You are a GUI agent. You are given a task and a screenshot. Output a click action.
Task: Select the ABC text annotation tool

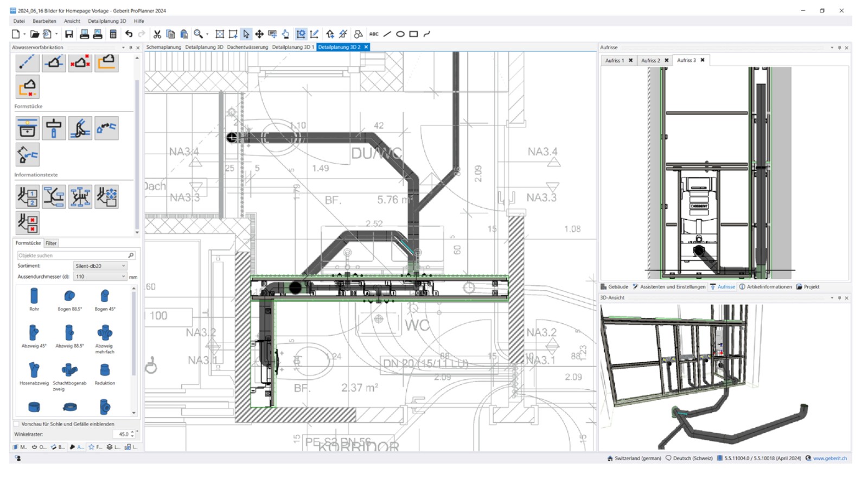(x=373, y=33)
